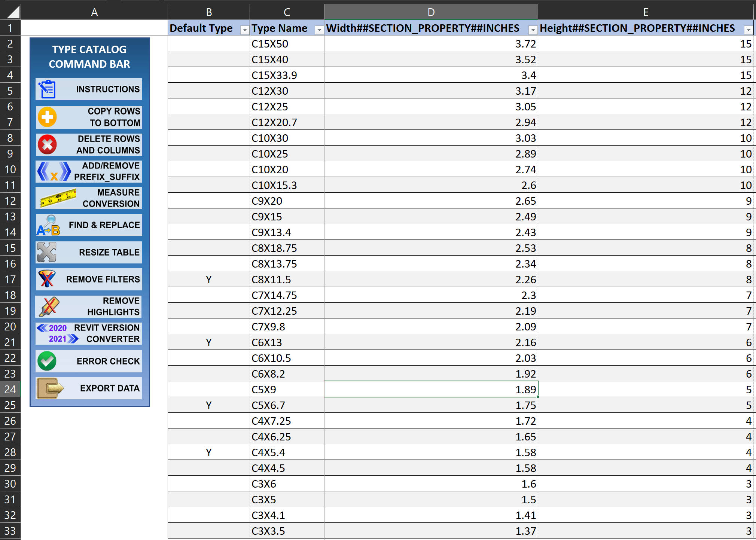Viewport: 756px width, 540px height.
Task: Open the Type Name filter dropdown
Action: pyautogui.click(x=319, y=30)
